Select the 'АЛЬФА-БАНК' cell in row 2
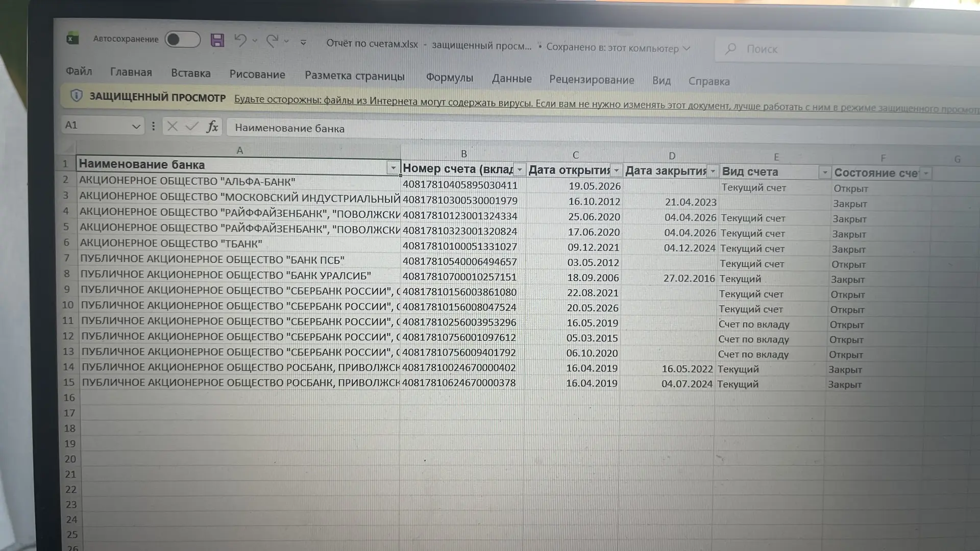The image size is (980, 551). click(239, 182)
